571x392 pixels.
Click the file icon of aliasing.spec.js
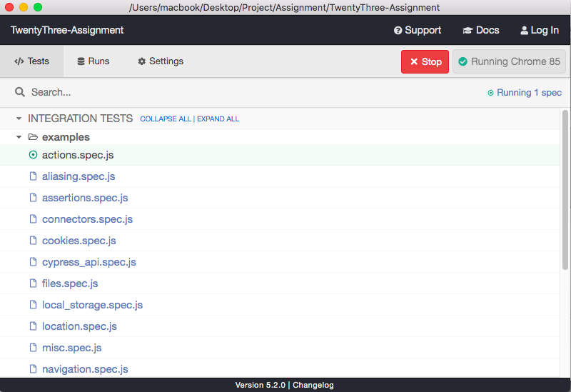click(33, 176)
